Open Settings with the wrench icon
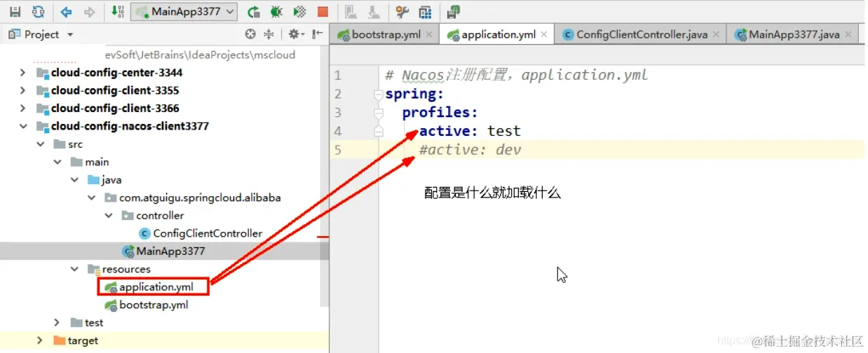The image size is (868, 353). coord(402,12)
